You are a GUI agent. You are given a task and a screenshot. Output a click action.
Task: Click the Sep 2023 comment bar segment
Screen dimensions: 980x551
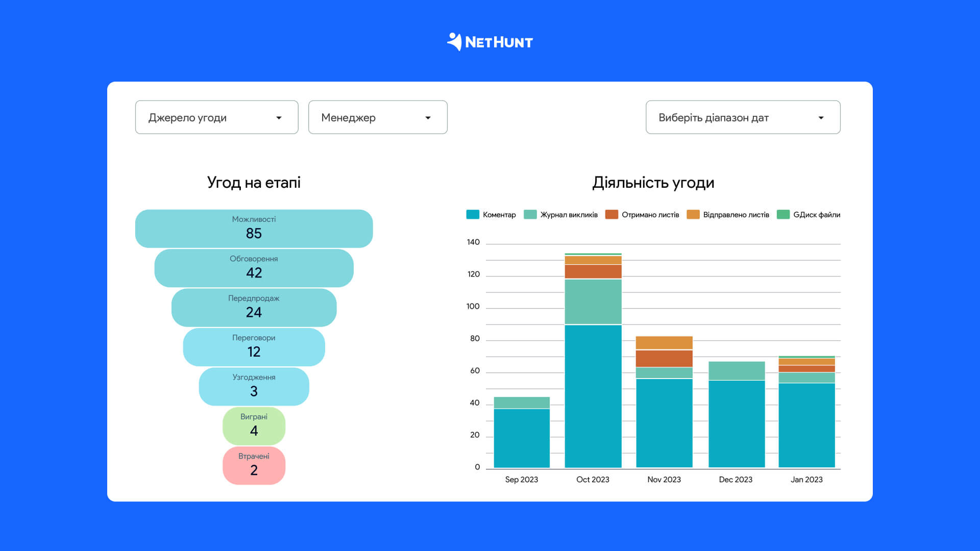(522, 438)
